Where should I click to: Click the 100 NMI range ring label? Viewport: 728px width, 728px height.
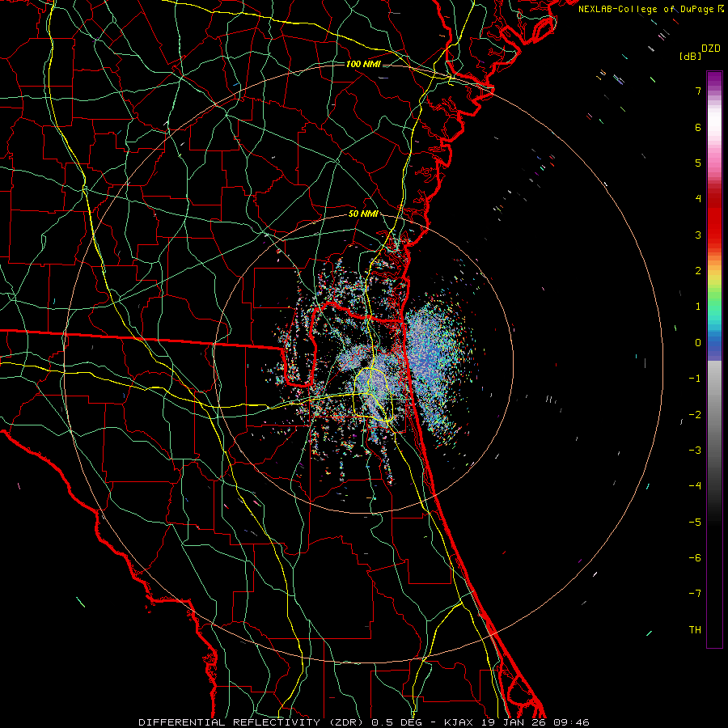(x=363, y=64)
